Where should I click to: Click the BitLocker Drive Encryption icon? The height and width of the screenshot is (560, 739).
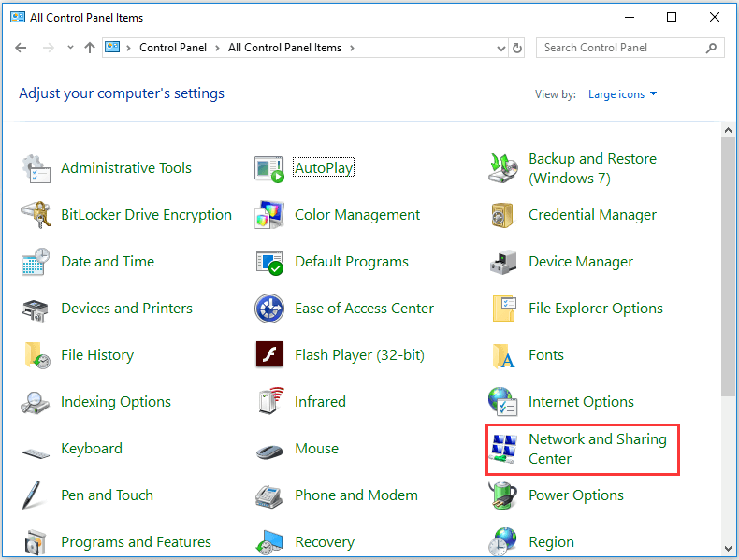tap(36, 215)
